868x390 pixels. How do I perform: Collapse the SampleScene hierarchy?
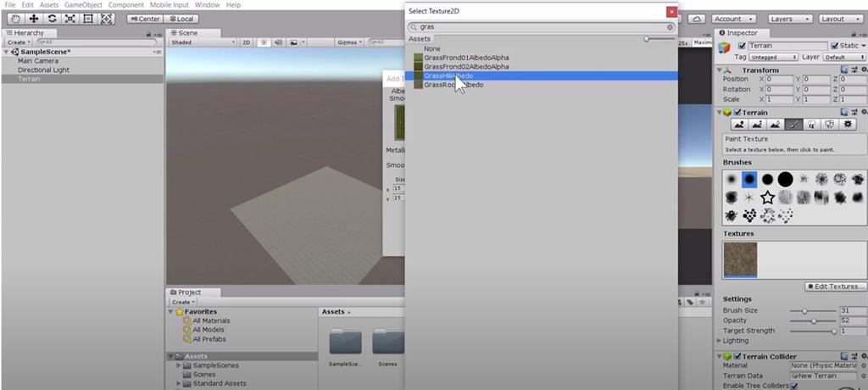pyautogui.click(x=6, y=52)
